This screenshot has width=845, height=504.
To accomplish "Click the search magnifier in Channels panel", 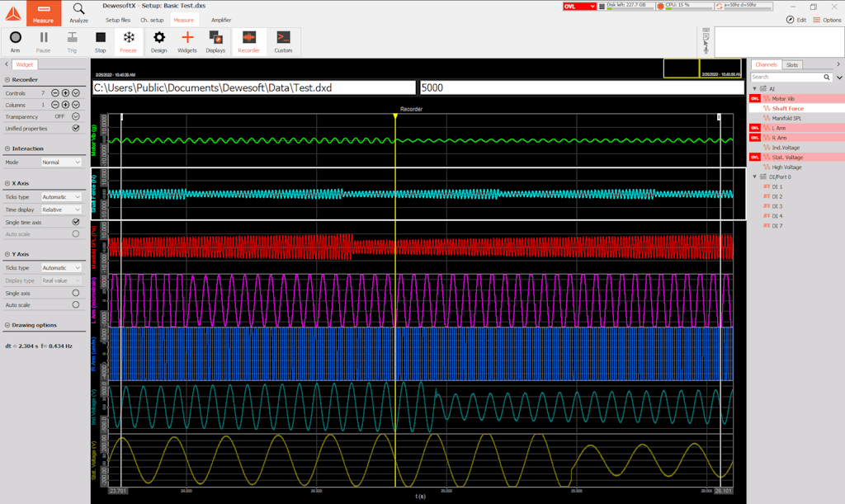I will pos(827,78).
